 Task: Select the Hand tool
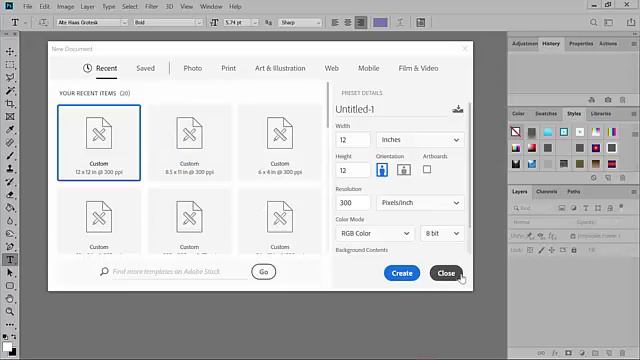coord(10,299)
